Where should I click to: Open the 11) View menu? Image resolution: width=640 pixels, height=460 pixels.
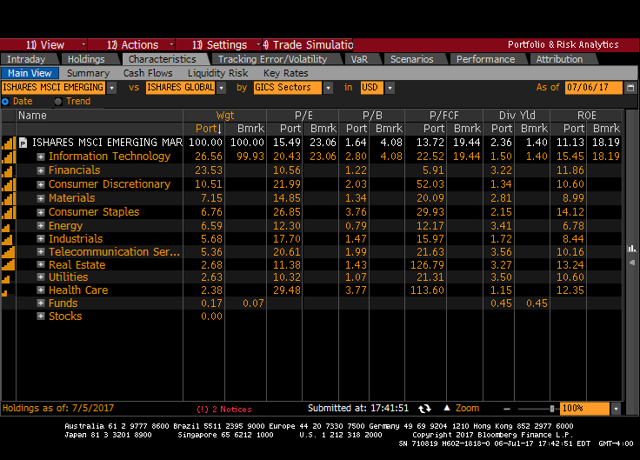(45, 44)
